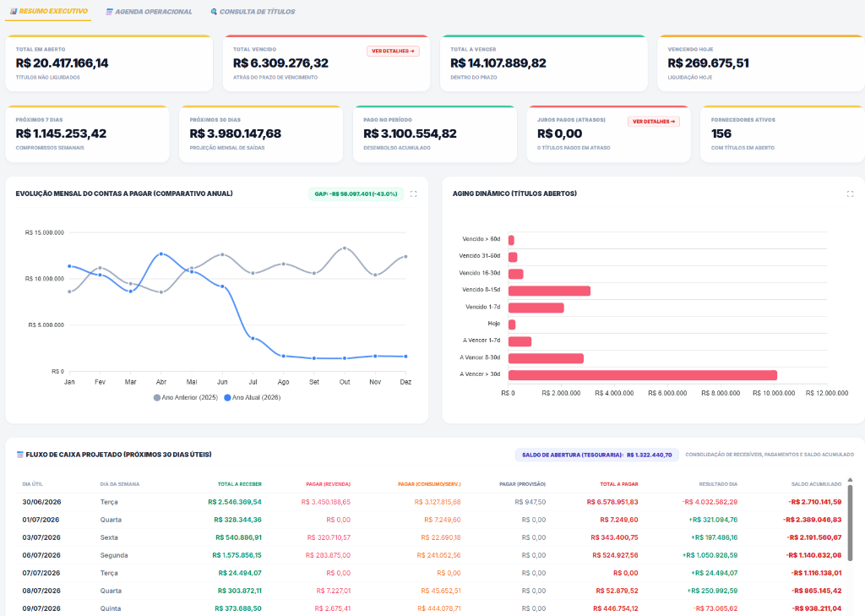865x616 pixels.
Task: Click the Próximos 7 Dias card value
Action: 61,134
